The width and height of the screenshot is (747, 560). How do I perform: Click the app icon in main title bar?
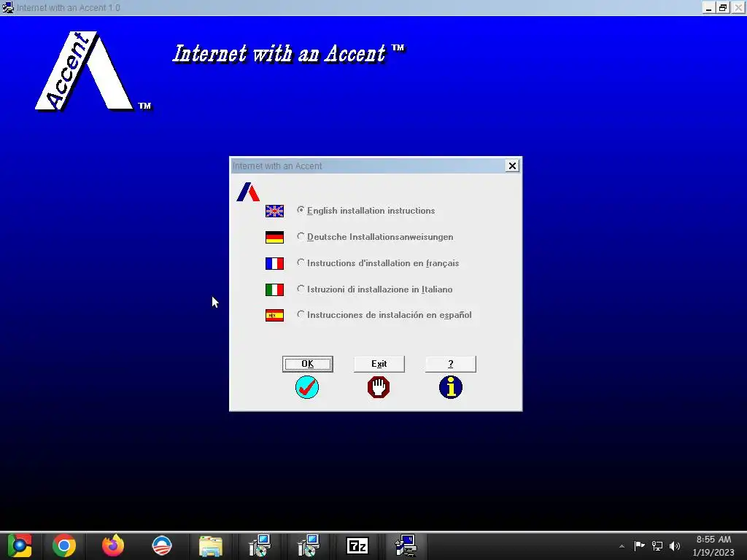click(7, 7)
